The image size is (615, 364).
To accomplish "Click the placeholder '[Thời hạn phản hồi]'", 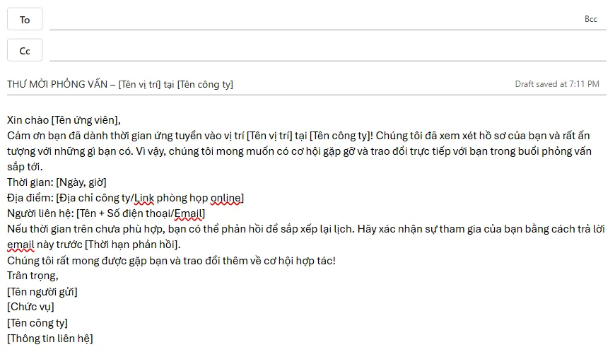I will click(x=131, y=245).
